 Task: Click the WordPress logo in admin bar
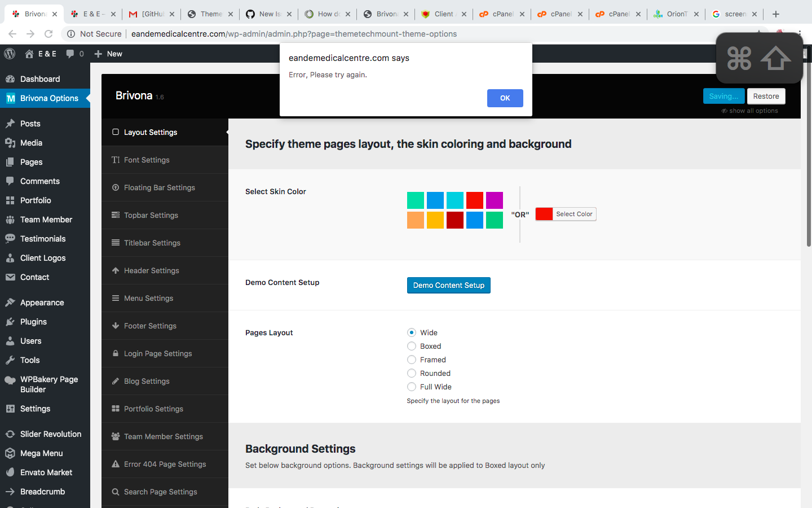click(10, 54)
